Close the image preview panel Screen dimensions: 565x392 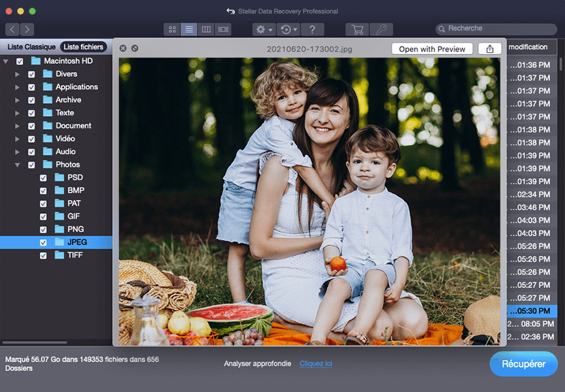pos(123,48)
